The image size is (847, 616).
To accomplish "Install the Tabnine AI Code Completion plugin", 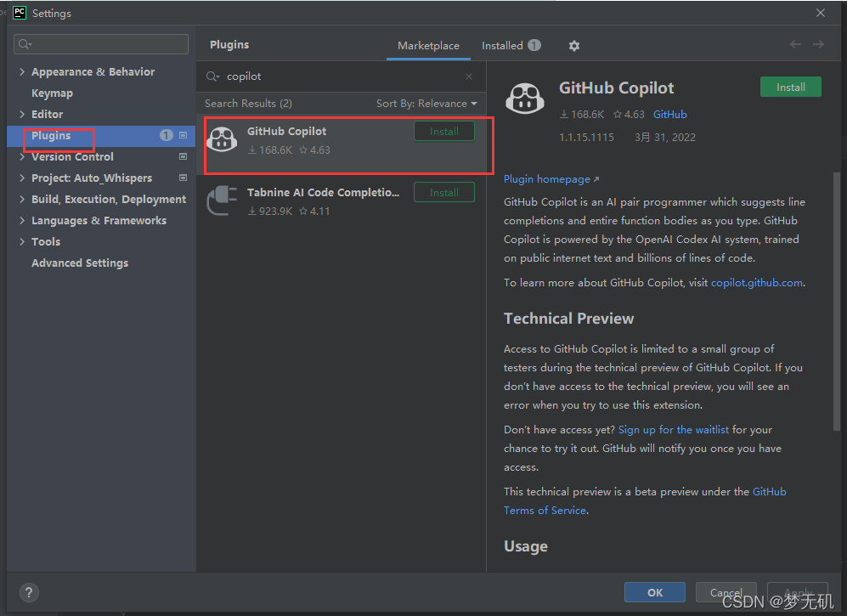I will (x=443, y=193).
